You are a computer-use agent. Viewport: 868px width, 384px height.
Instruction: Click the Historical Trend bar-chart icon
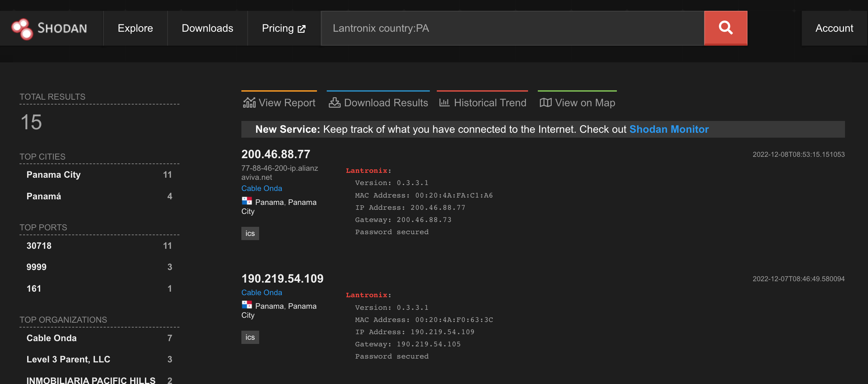[x=444, y=103]
